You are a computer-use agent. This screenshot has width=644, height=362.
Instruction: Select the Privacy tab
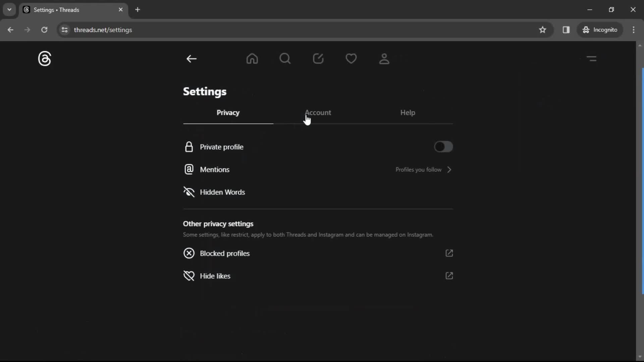click(228, 112)
